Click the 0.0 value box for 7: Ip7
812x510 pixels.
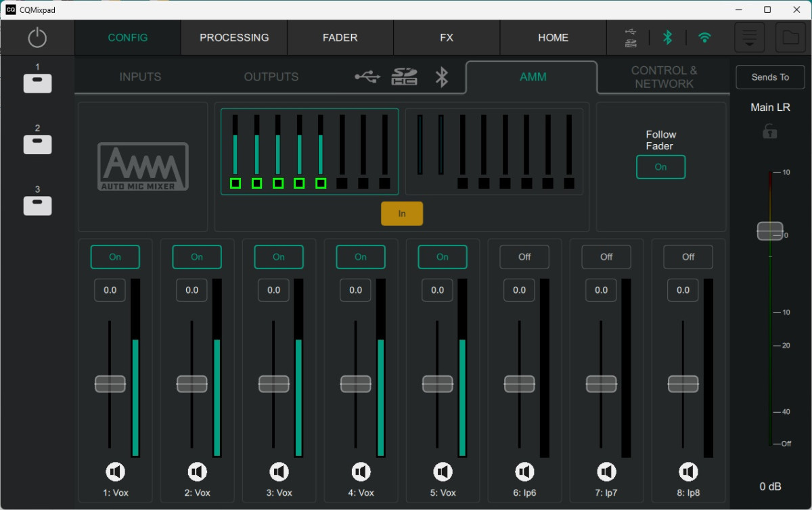(602, 290)
